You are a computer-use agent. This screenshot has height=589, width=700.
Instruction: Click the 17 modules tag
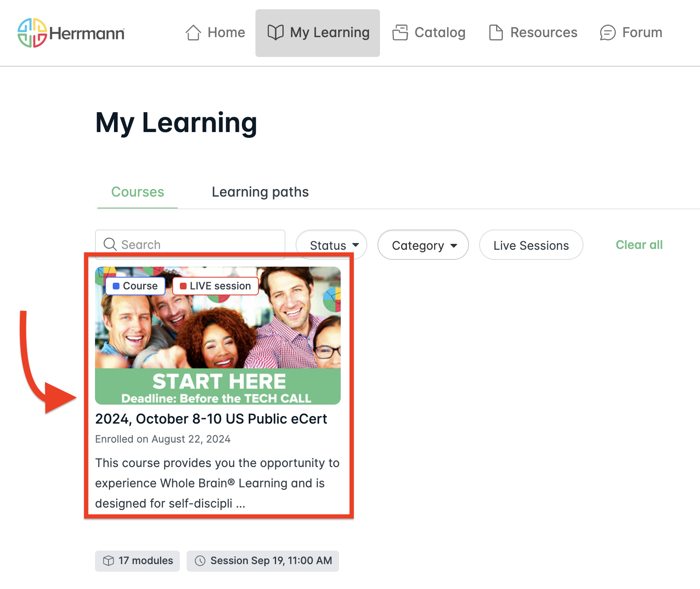point(137,561)
